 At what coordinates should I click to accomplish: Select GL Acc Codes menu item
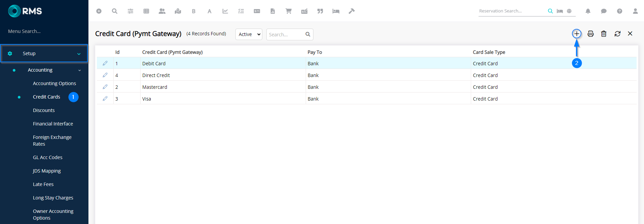tap(47, 157)
